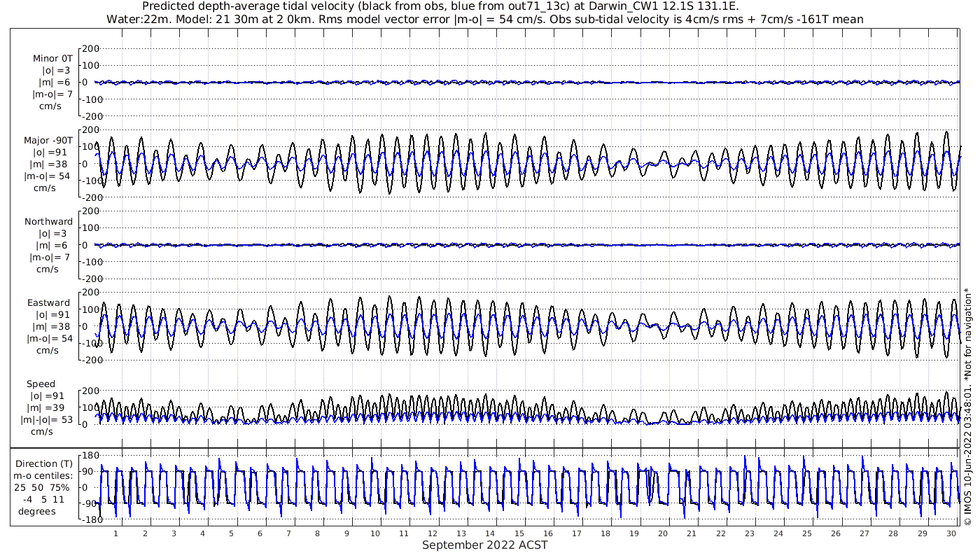The image size is (980, 560).
Task: Click 'September 2022 ACST' axis title
Action: [485, 545]
